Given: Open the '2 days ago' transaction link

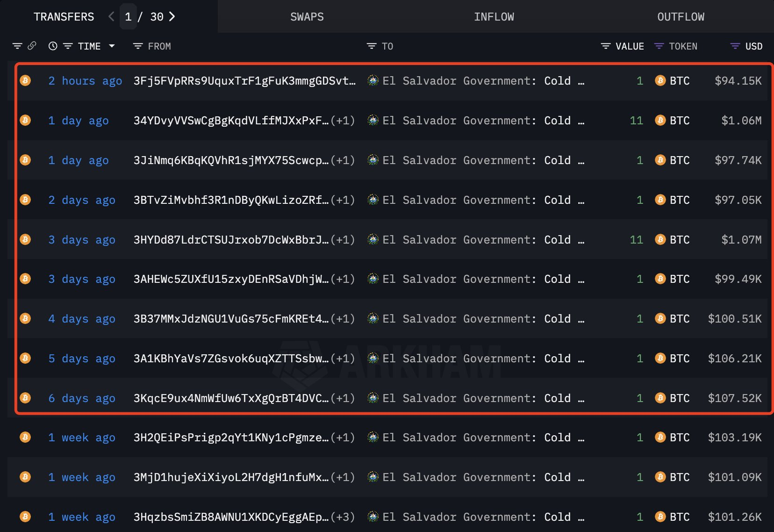Looking at the screenshot, I should pyautogui.click(x=82, y=200).
